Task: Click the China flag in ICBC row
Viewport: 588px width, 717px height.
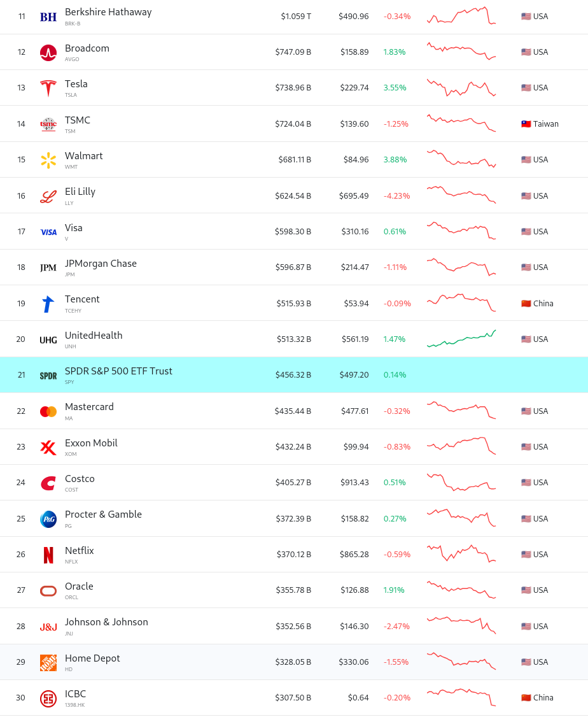Action: click(x=526, y=697)
